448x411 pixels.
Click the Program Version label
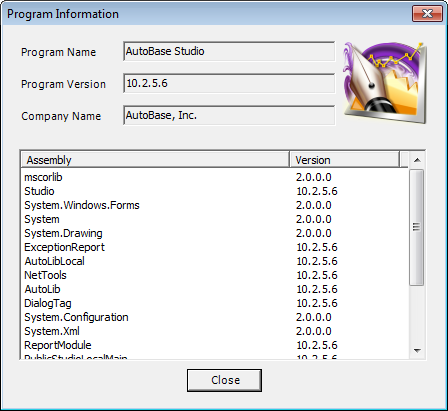[63, 84]
